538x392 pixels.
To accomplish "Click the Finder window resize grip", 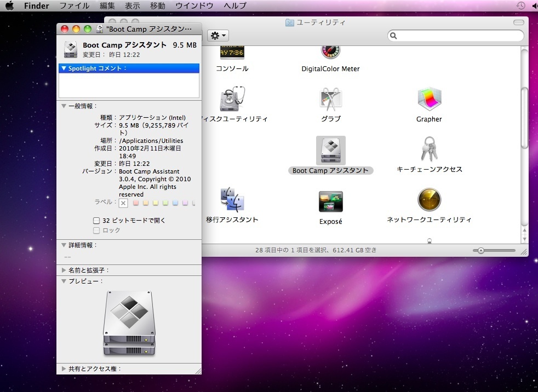I will pyautogui.click(x=524, y=252).
